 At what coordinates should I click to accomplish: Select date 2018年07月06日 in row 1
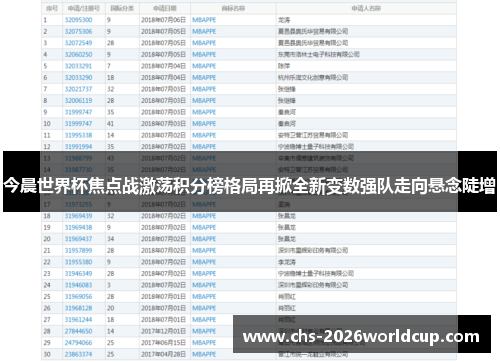click(163, 20)
